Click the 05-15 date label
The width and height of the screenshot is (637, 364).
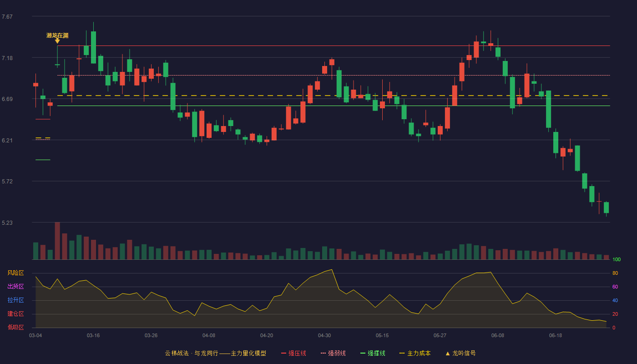pyautogui.click(x=382, y=335)
